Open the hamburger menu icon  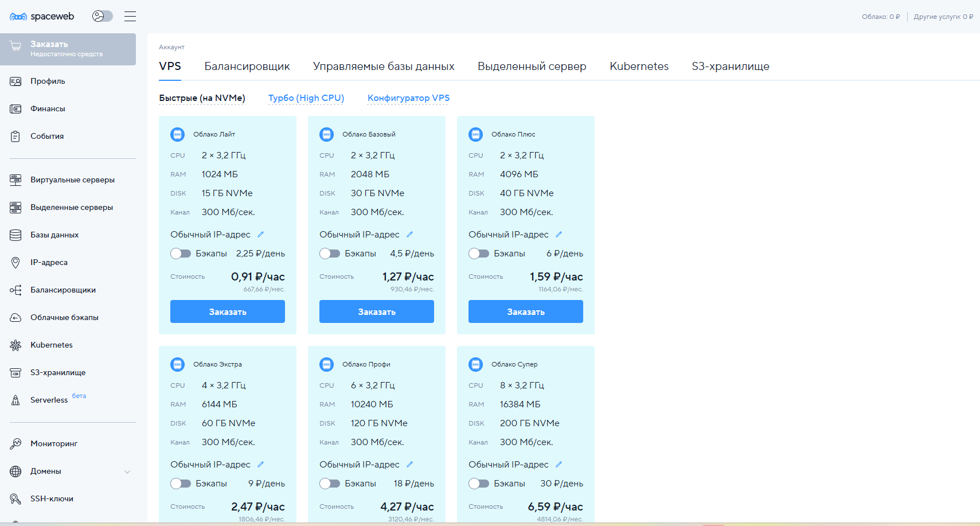click(x=130, y=16)
